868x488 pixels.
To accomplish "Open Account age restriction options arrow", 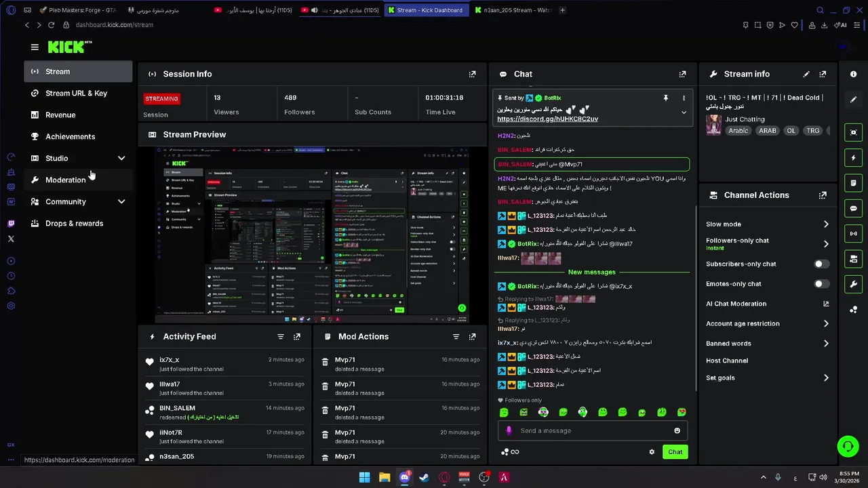I will click(826, 324).
